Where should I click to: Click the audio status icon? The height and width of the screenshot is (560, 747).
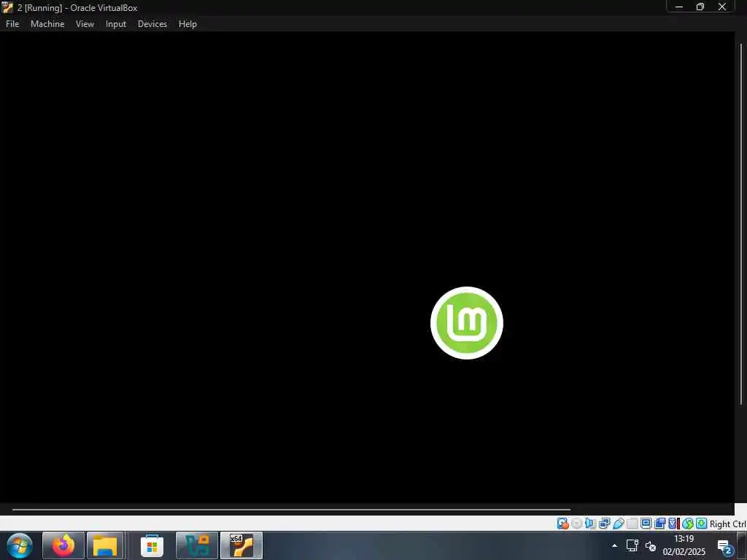(x=590, y=524)
